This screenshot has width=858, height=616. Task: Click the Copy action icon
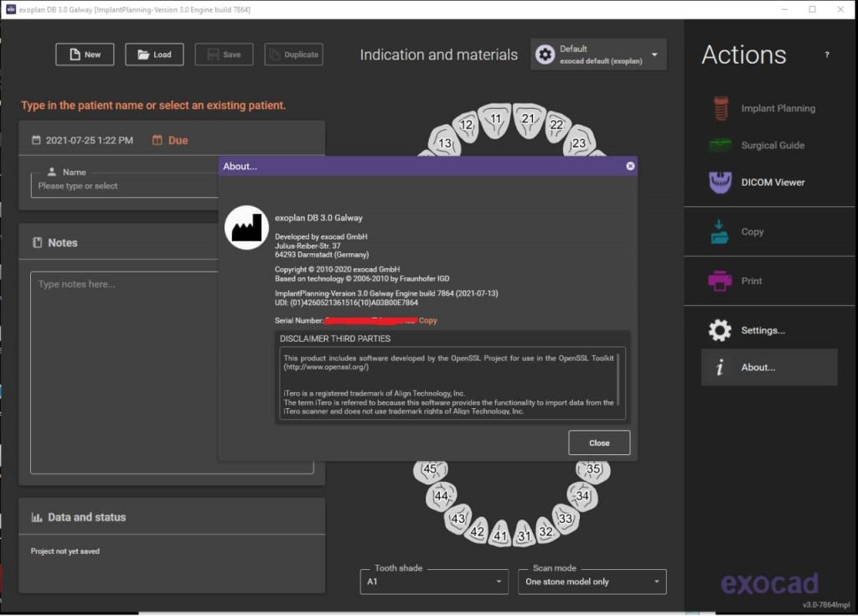click(720, 232)
